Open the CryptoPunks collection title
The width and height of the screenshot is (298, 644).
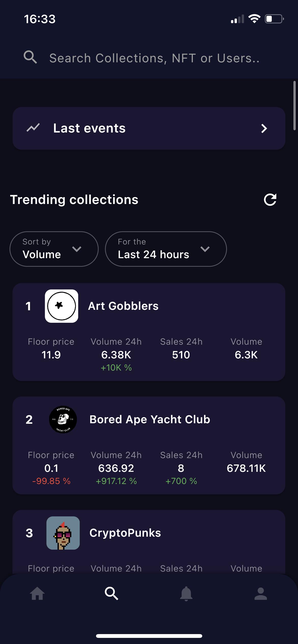[125, 533]
